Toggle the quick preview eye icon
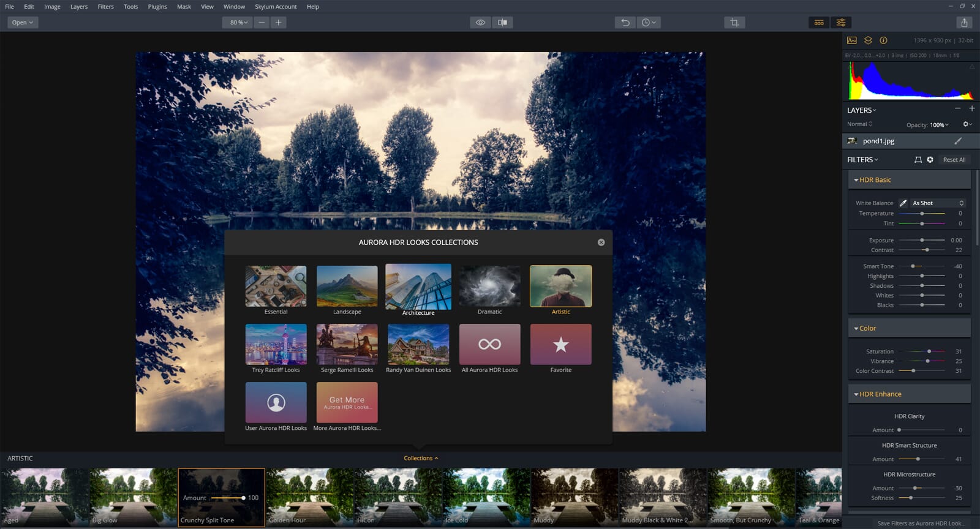The height and width of the screenshot is (529, 980). 480,23
